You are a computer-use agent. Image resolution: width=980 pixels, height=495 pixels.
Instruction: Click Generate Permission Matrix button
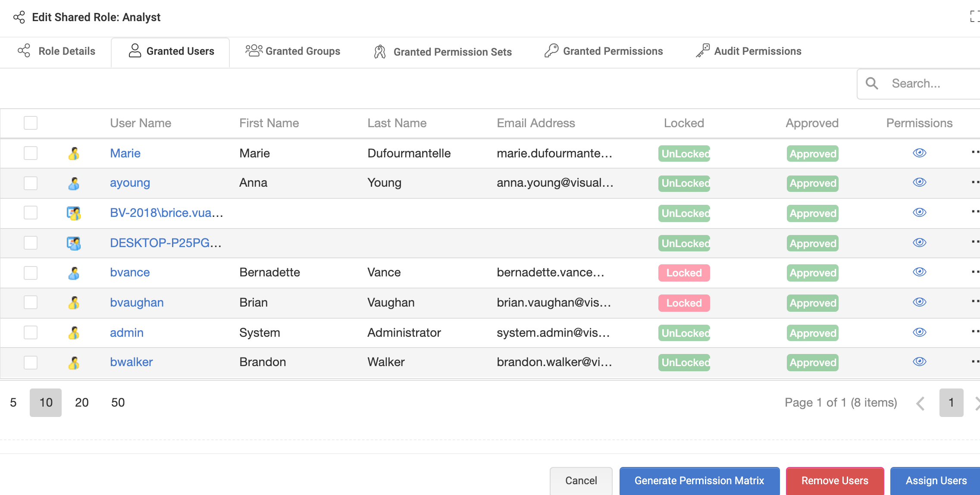coord(699,480)
